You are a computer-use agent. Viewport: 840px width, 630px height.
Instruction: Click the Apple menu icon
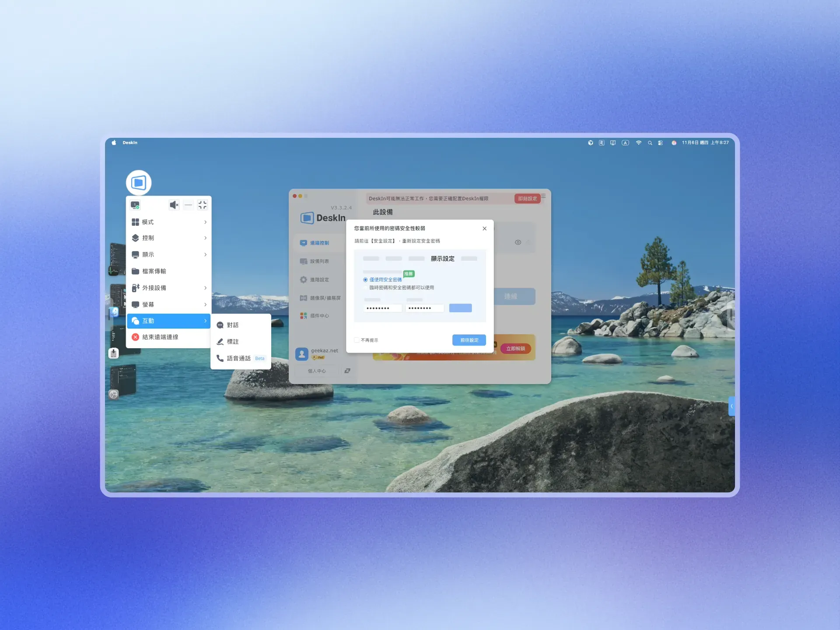pos(114,143)
